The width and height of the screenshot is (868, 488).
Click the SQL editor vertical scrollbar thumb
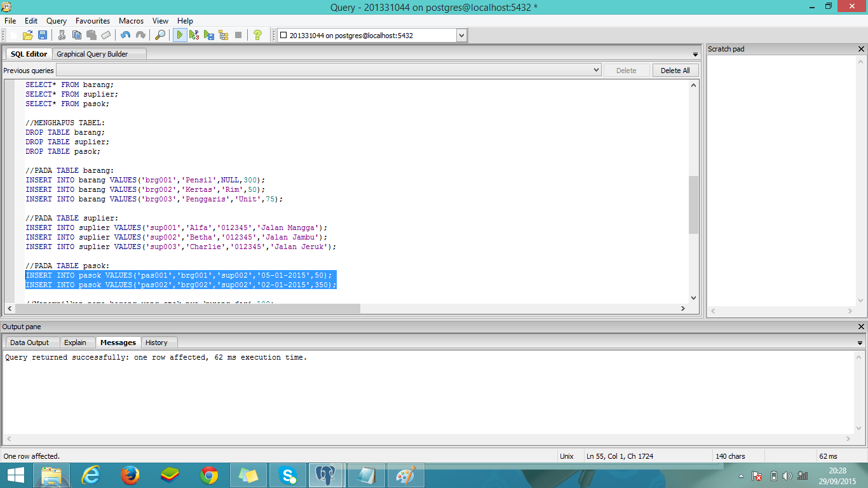tap(693, 205)
